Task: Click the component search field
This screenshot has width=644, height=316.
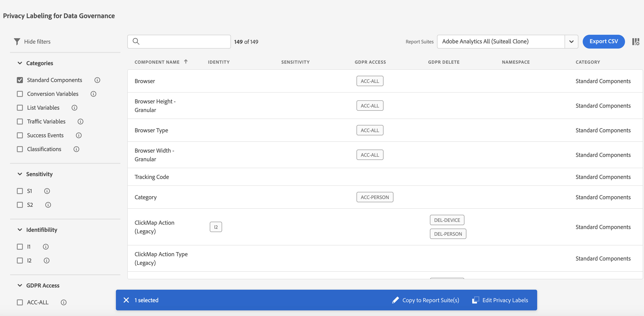Action: click(x=183, y=41)
